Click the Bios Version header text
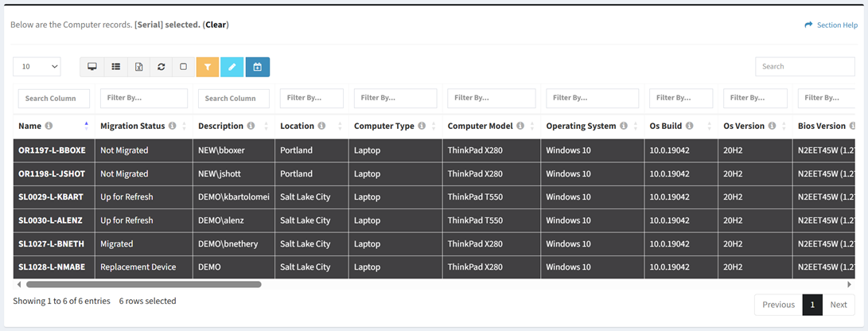Image resolution: width=868 pixels, height=331 pixels. tap(822, 127)
